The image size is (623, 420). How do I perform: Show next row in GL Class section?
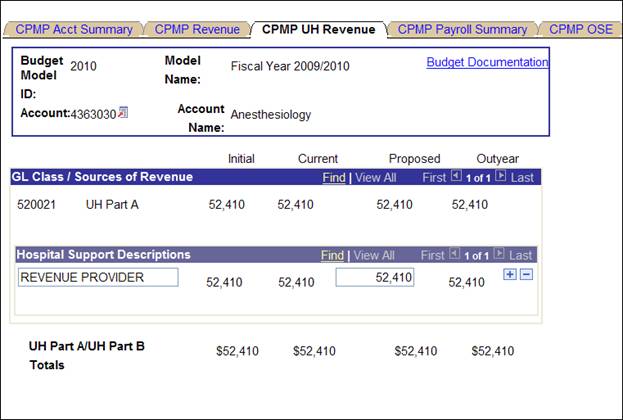500,177
